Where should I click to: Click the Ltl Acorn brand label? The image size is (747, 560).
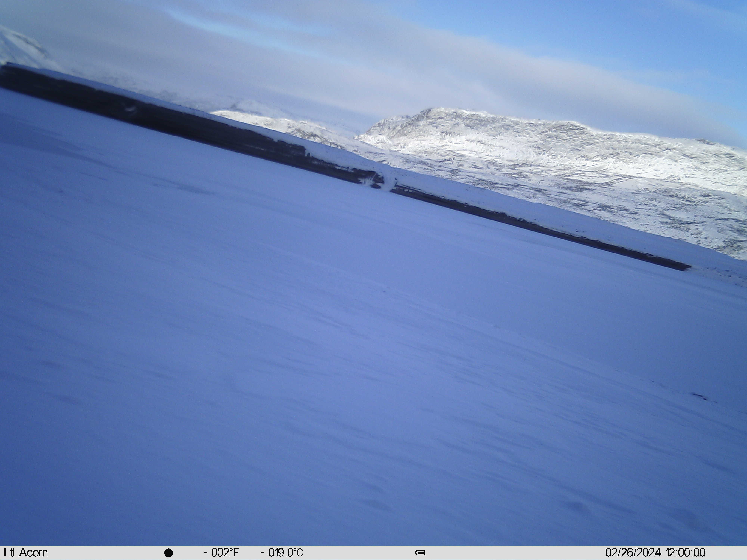tap(26, 553)
